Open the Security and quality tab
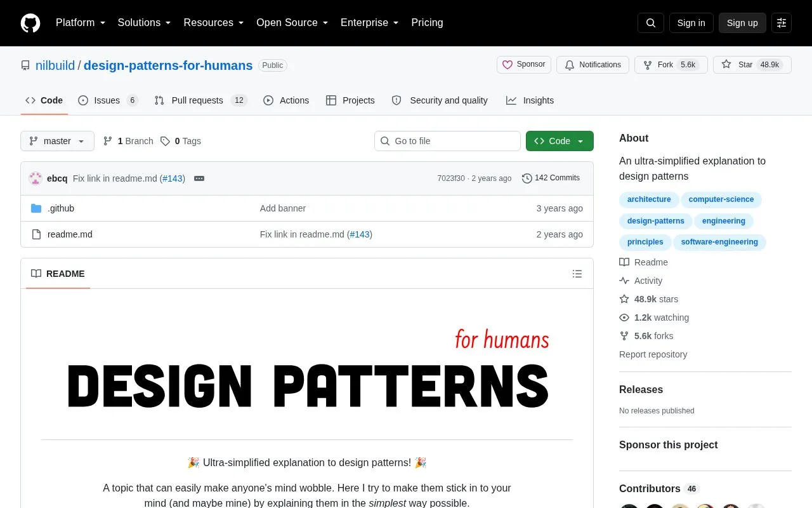The height and width of the screenshot is (508, 812). pos(440,100)
